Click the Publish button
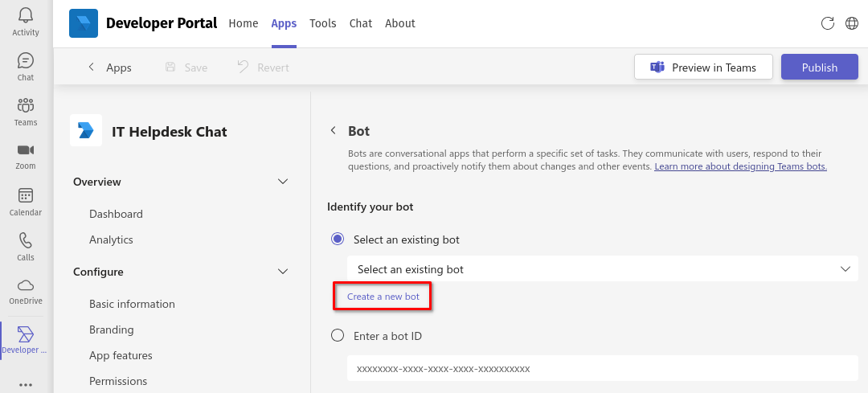The height and width of the screenshot is (393, 868). click(x=819, y=67)
